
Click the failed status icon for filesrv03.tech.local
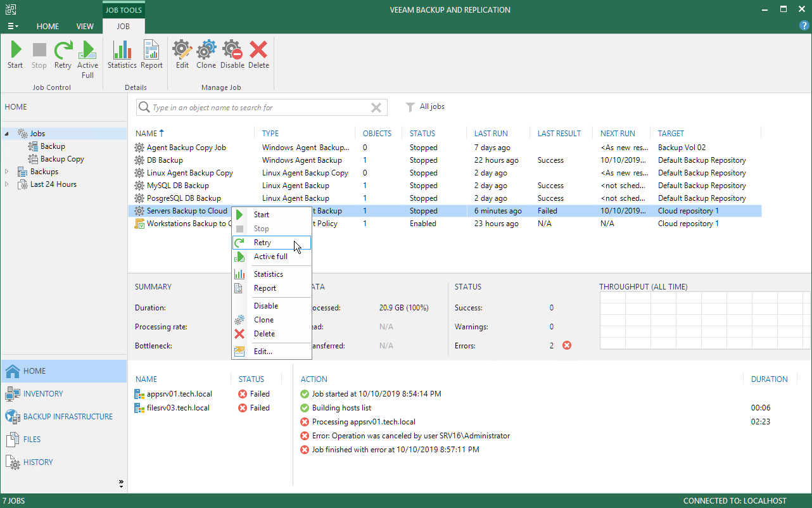[243, 408]
